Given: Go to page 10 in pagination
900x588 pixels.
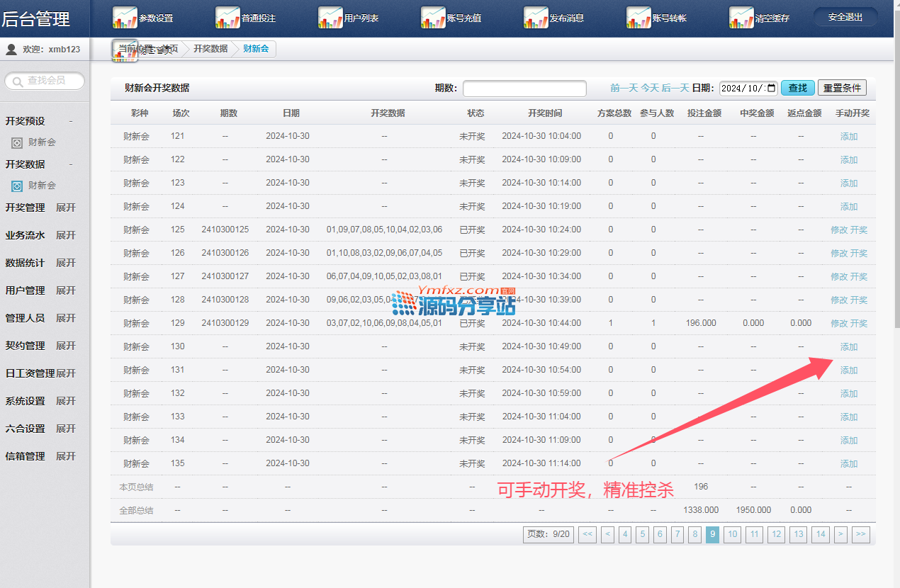Looking at the screenshot, I should coord(732,534).
